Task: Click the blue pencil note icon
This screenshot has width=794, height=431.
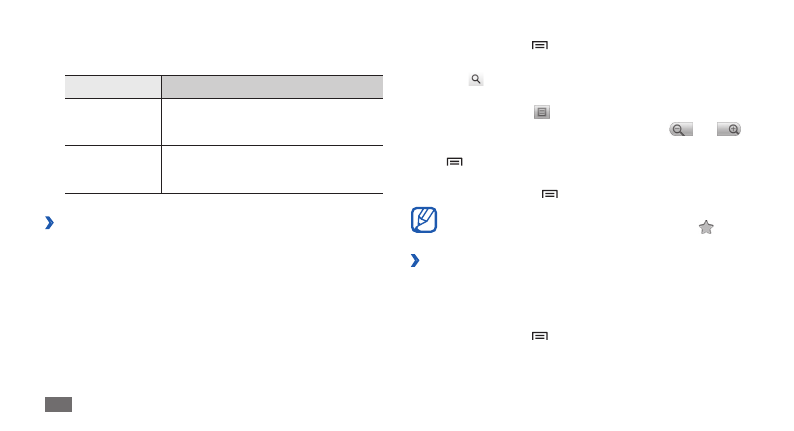Action: 424,220
